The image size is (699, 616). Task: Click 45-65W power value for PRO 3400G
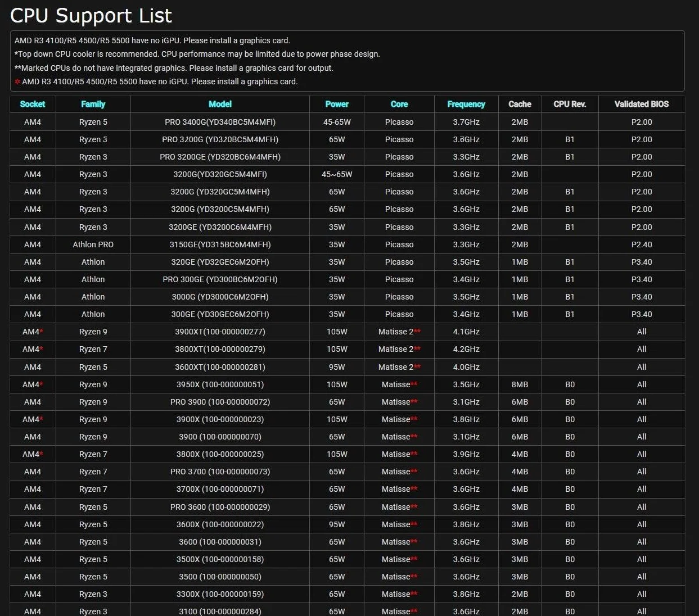[337, 122]
